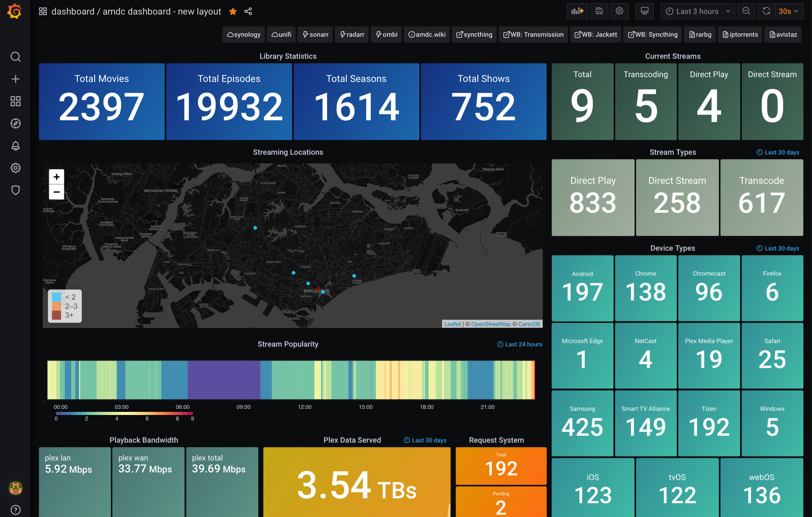This screenshot has height=517, width=812.
Task: Open the Explore compass icon
Action: [x=15, y=123]
